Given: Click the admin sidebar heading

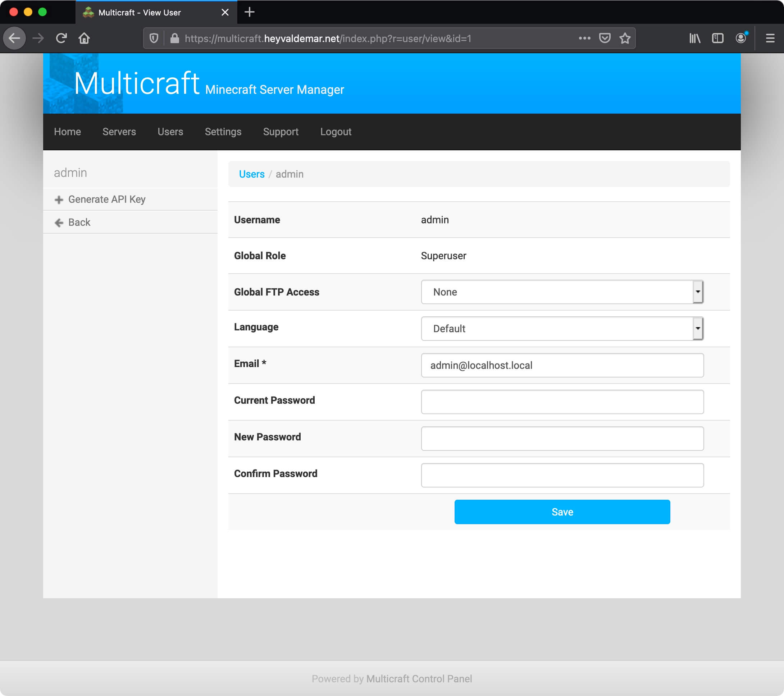Looking at the screenshot, I should (x=70, y=173).
